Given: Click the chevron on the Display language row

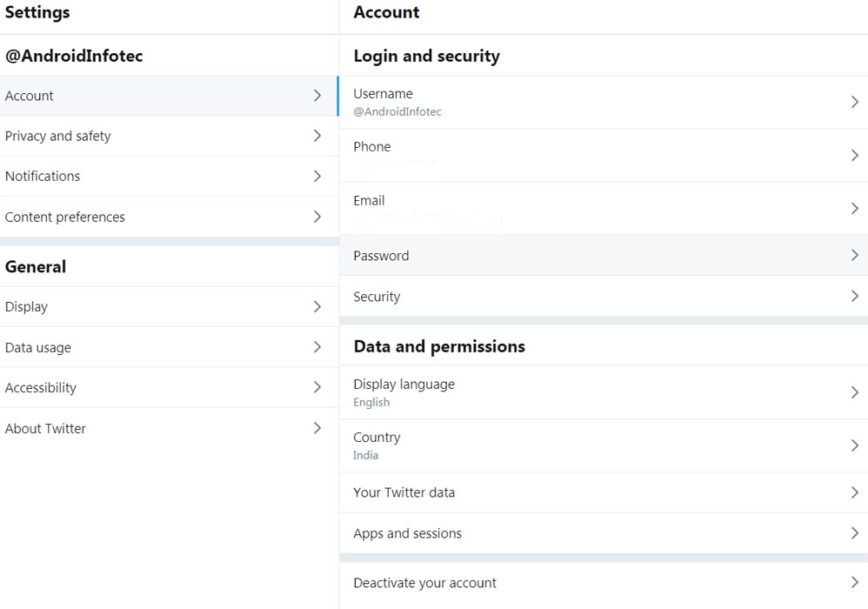Looking at the screenshot, I should (855, 392).
